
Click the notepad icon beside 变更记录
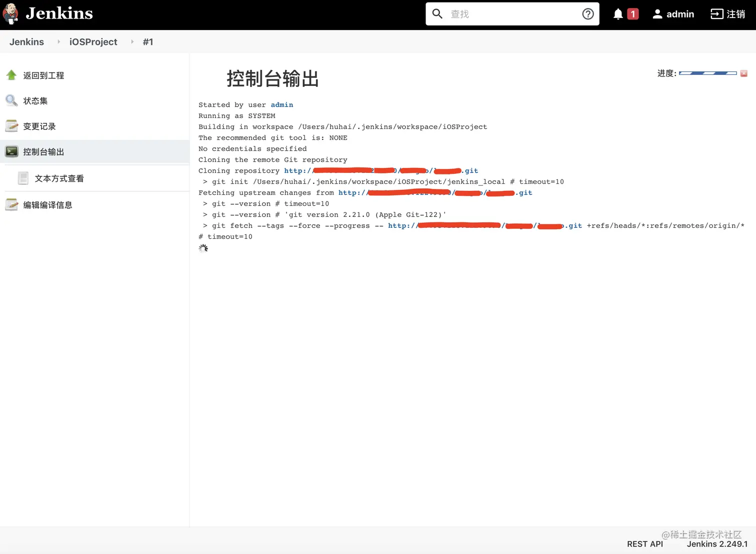pos(11,126)
